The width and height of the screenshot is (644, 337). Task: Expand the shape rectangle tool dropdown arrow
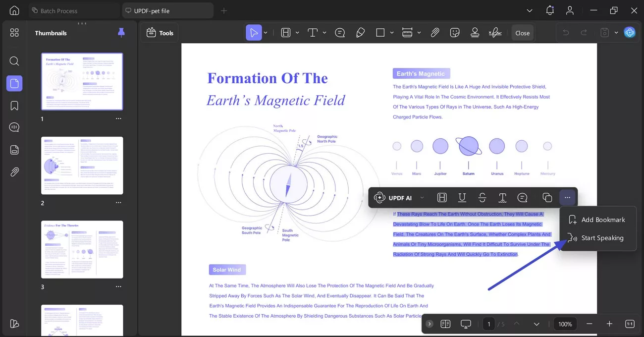pyautogui.click(x=392, y=33)
